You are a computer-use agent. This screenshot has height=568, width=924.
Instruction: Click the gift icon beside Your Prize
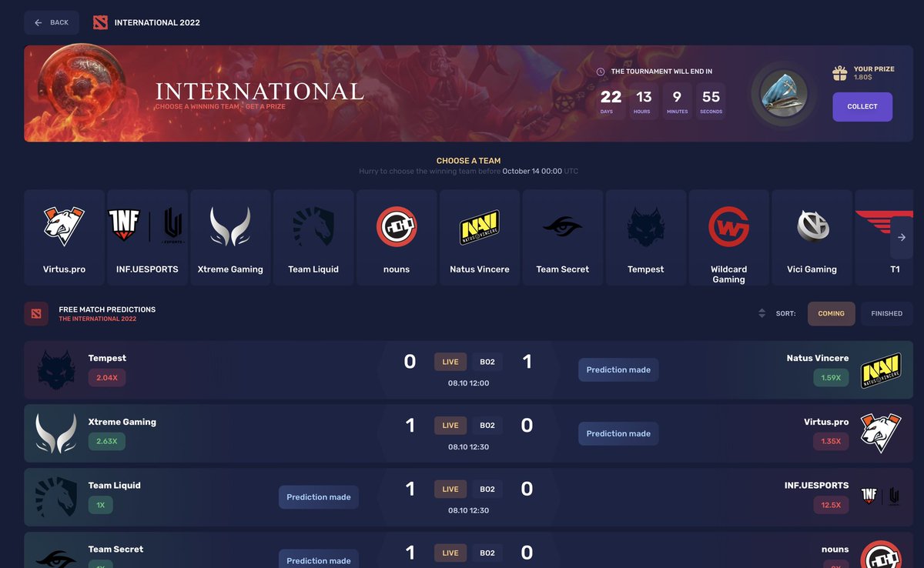[840, 73]
